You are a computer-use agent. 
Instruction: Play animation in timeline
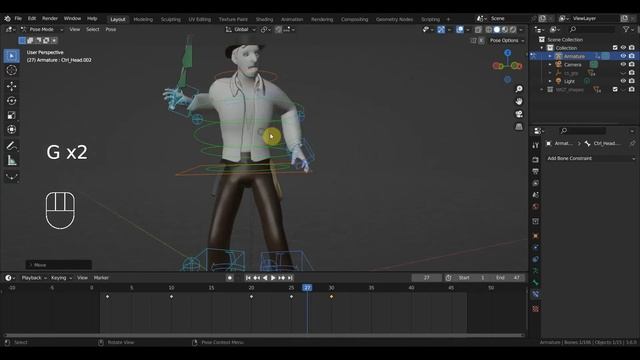tap(273, 278)
